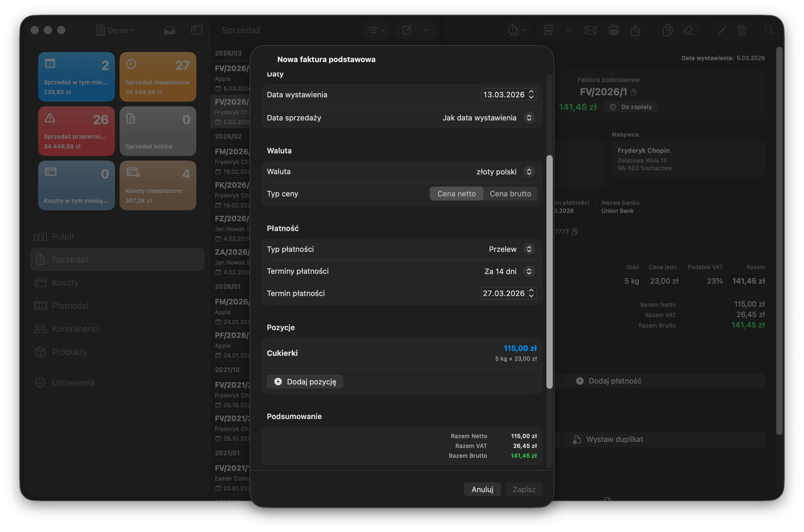Image resolution: width=804 pixels, height=532 pixels.
Task: Duplicate the document via the copy icon
Action: click(x=668, y=30)
